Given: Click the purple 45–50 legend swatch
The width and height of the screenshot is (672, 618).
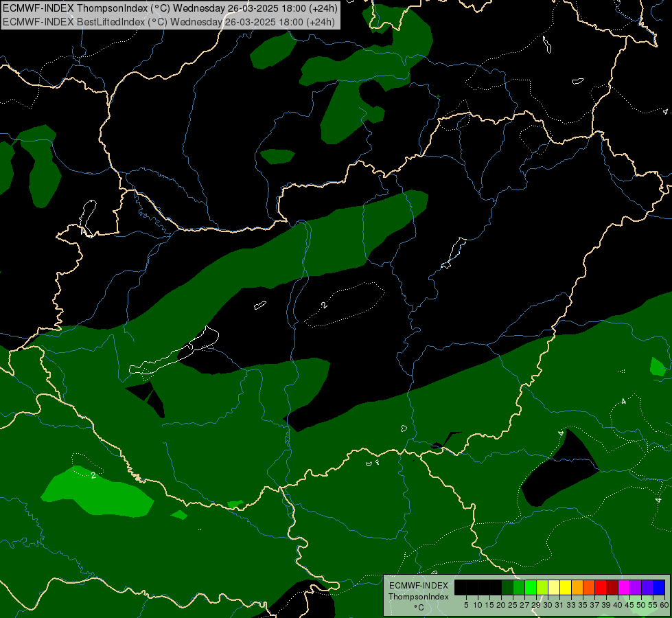Looking at the screenshot, I should [636, 587].
